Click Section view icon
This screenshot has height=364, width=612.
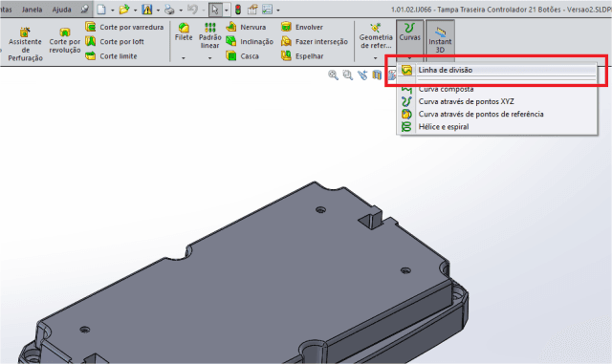coord(377,75)
